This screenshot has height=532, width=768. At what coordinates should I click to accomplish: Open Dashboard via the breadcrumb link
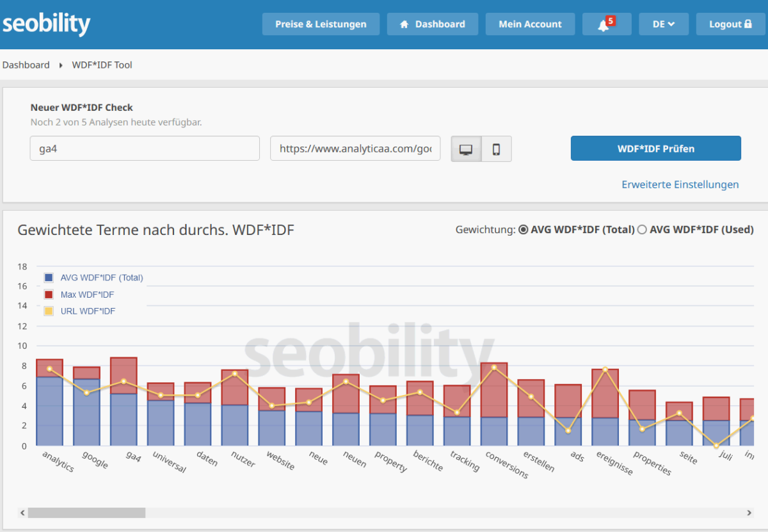point(26,65)
